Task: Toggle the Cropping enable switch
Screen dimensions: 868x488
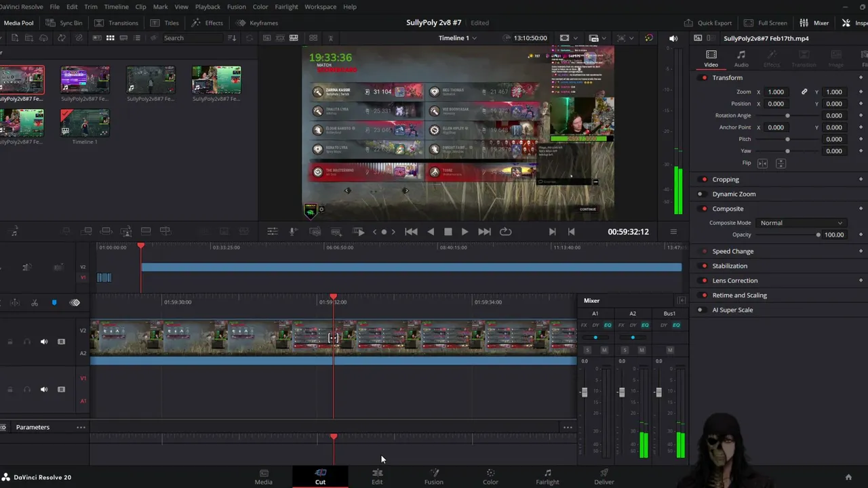Action: [x=704, y=180]
